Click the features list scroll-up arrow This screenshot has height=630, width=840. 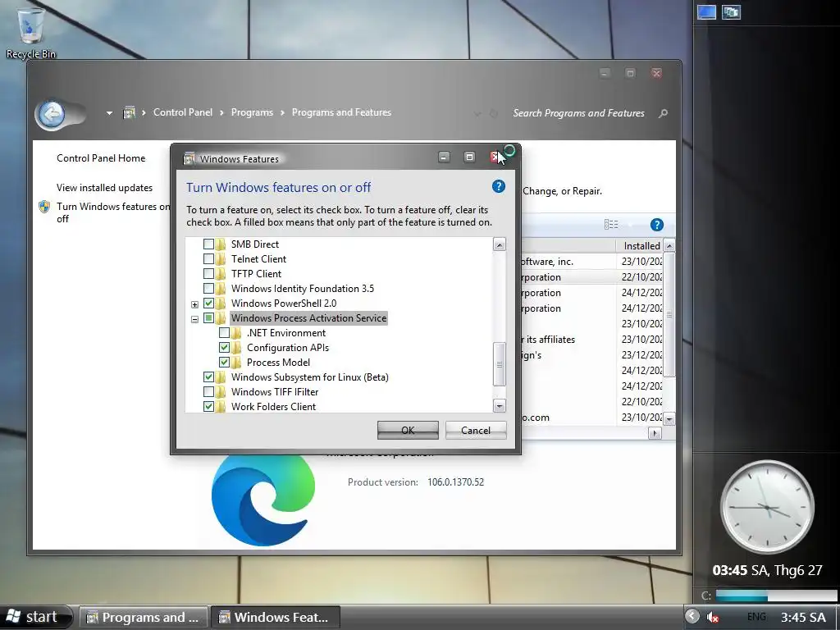pos(500,244)
